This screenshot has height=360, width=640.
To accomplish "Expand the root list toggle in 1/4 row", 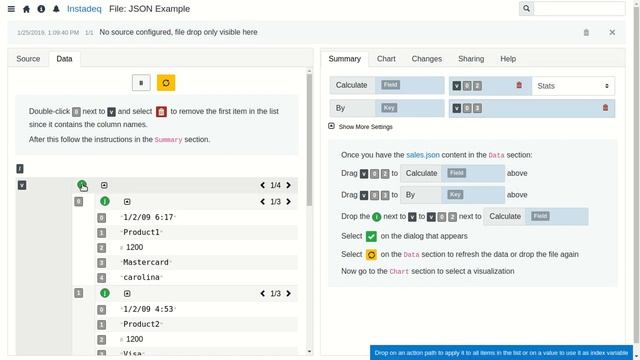I will [104, 185].
